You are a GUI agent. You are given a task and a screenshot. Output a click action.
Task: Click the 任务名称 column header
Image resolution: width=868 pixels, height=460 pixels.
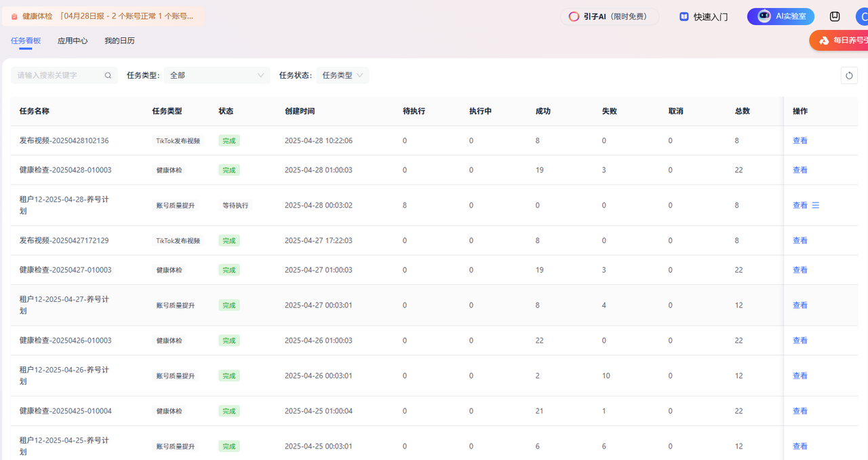pyautogui.click(x=35, y=111)
